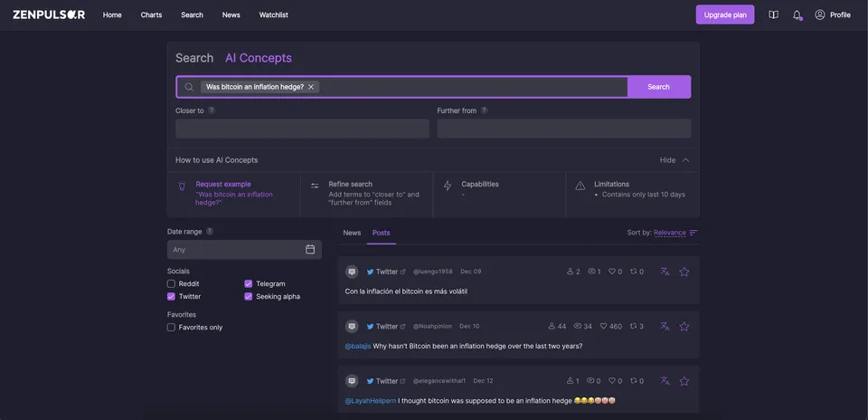Select the AI Concepts tab
Screen dimensions: 868x420
258,58
